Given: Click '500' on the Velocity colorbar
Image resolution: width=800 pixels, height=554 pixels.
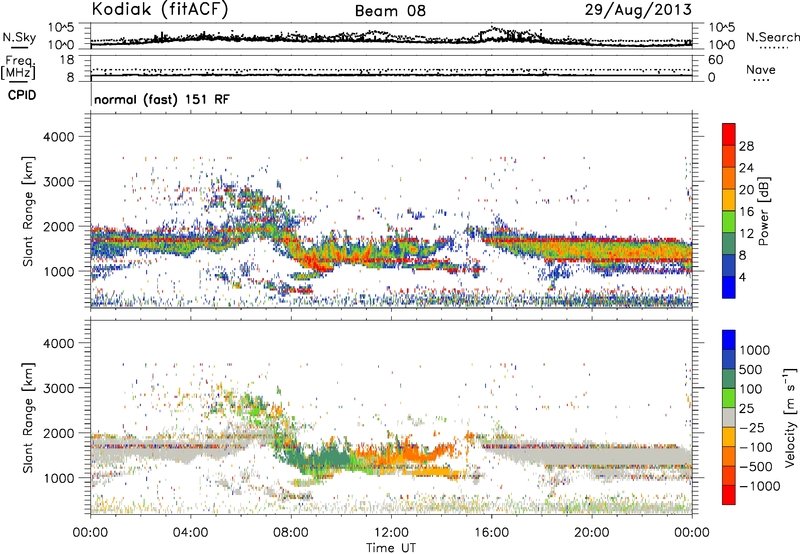Looking at the screenshot, I should [751, 370].
